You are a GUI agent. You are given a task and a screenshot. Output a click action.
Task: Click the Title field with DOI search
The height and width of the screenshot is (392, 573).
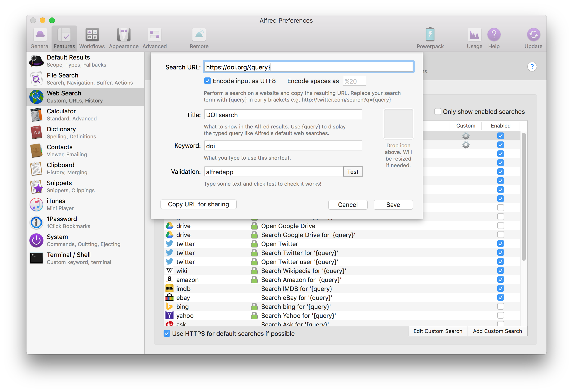coord(283,115)
